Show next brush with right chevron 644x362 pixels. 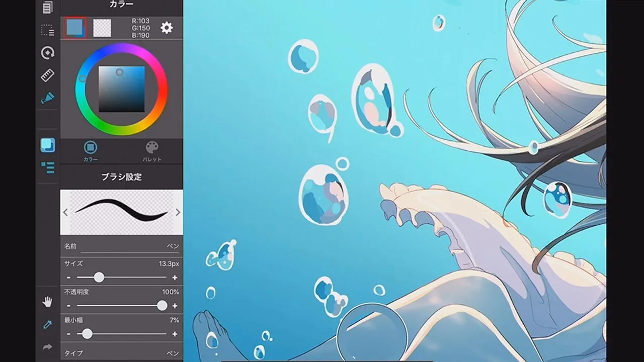pos(178,213)
